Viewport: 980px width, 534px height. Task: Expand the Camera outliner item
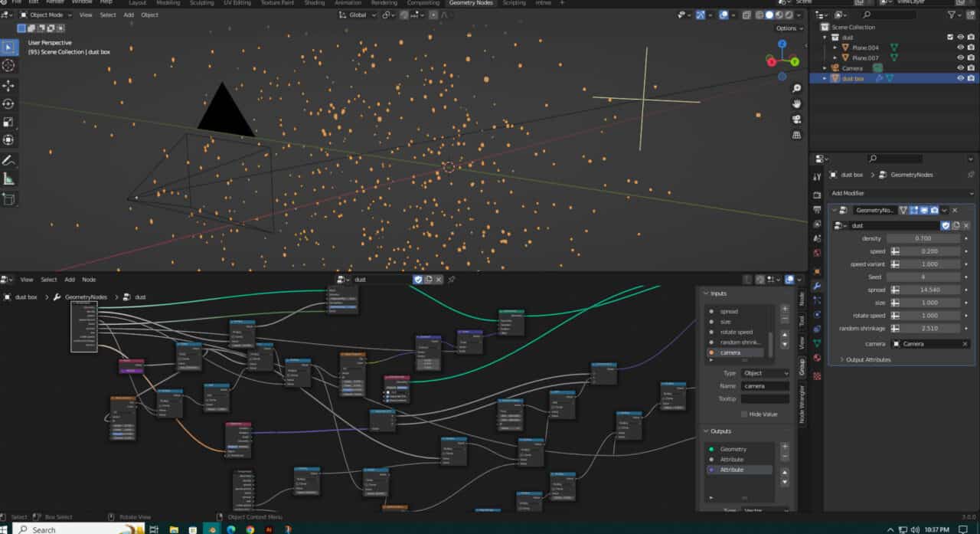click(x=825, y=68)
